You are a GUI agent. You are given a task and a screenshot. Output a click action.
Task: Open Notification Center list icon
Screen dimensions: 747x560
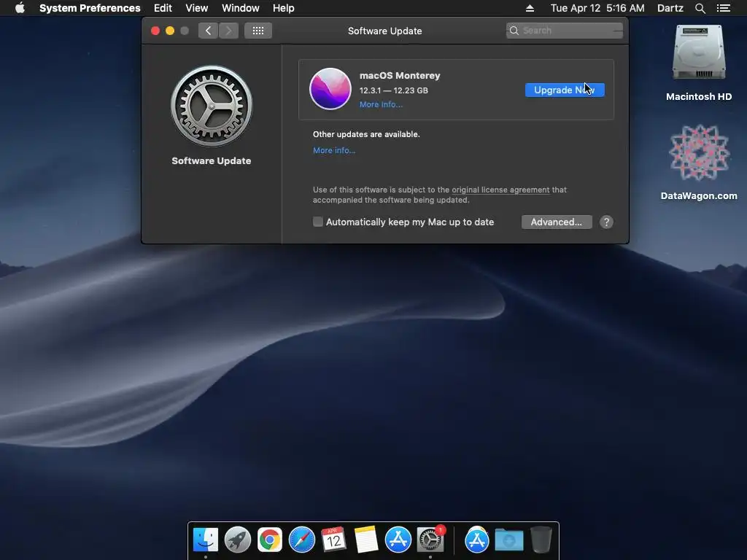(x=723, y=8)
